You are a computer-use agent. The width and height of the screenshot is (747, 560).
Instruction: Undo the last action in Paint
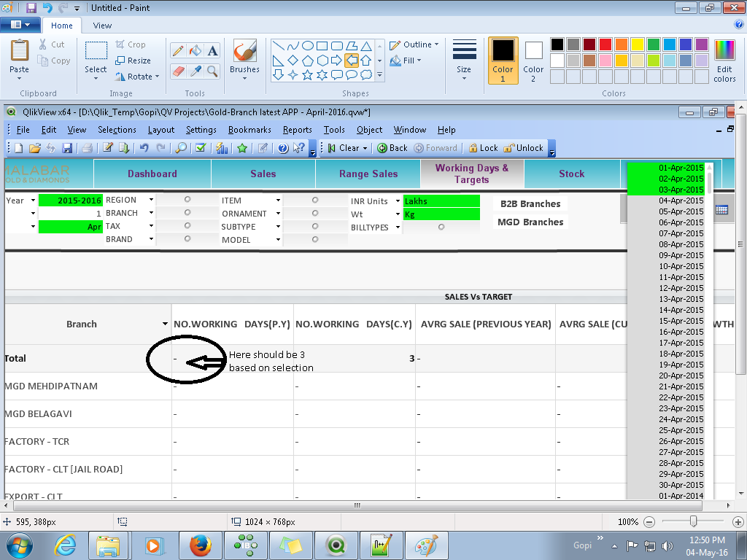[47, 7]
